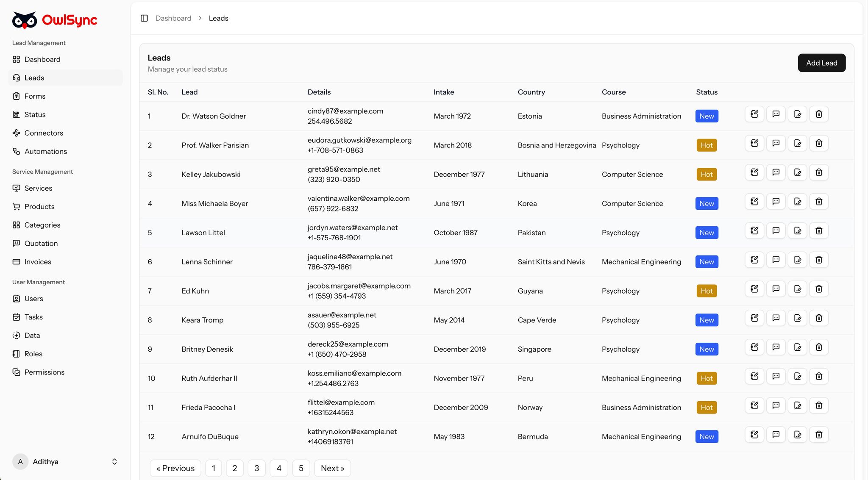The image size is (868, 480).
Task: Toggle the sidebar panel icon
Action: point(144,18)
